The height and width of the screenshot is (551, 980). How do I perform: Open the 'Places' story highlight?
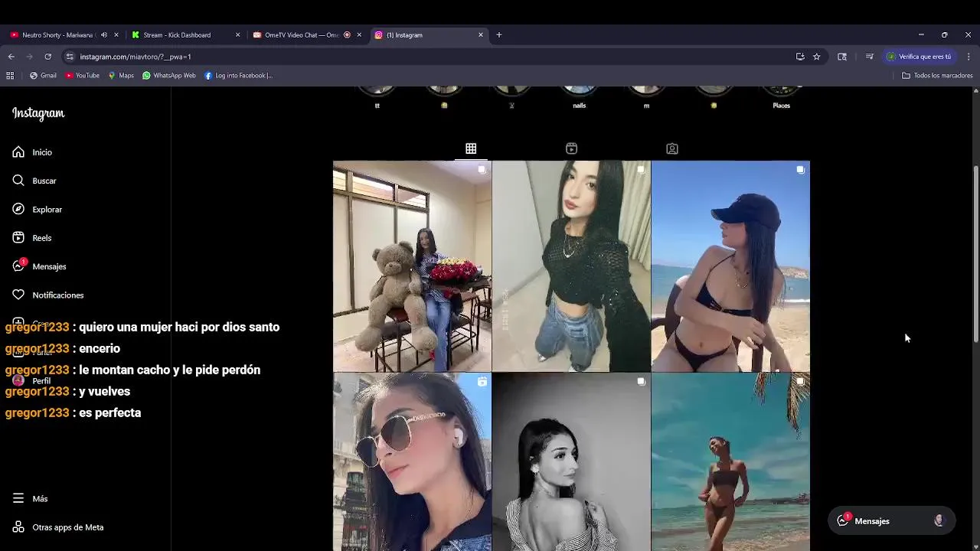coord(781,97)
